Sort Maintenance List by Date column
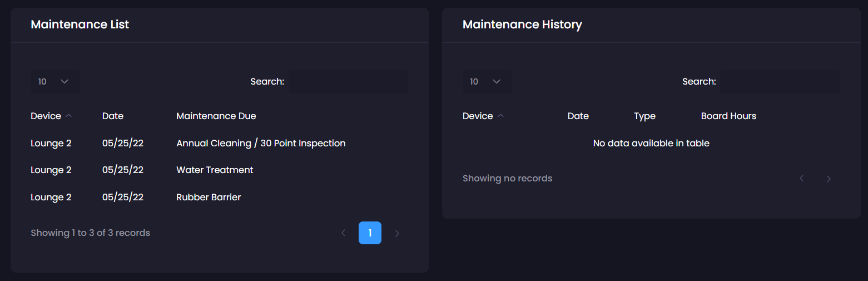Screen dimensions: 868x281 tap(113, 116)
